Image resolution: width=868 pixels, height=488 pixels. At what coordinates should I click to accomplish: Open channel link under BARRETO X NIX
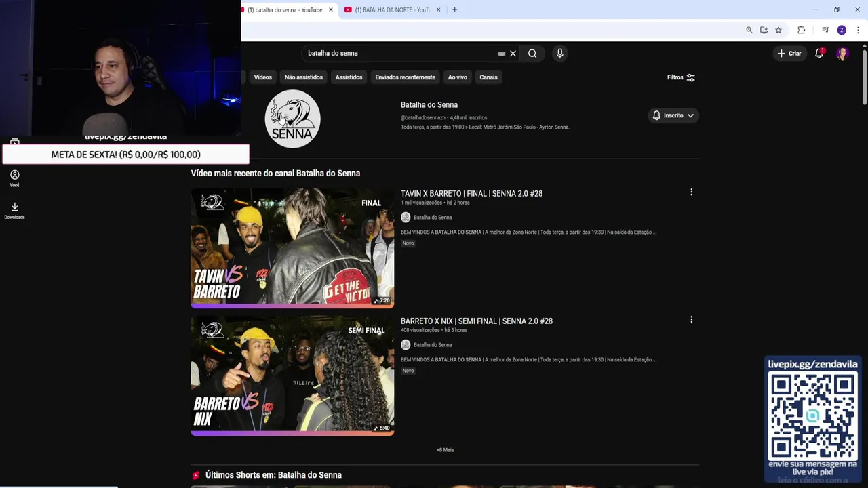(x=433, y=345)
